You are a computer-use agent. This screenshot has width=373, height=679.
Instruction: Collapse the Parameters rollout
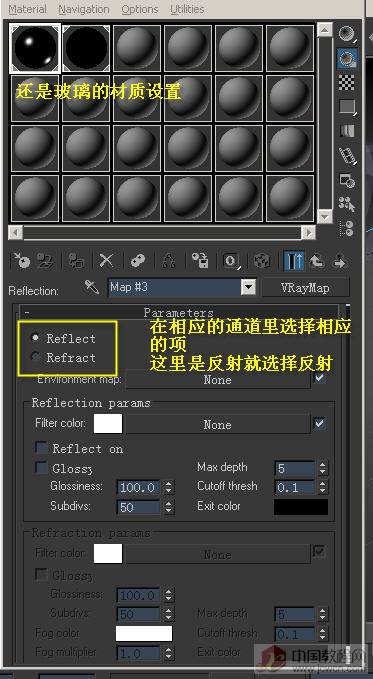point(178,312)
